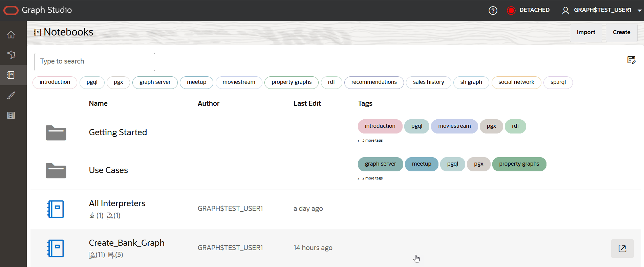Click meetup tag in Use Cases row
This screenshot has width=644, height=267.
422,164
